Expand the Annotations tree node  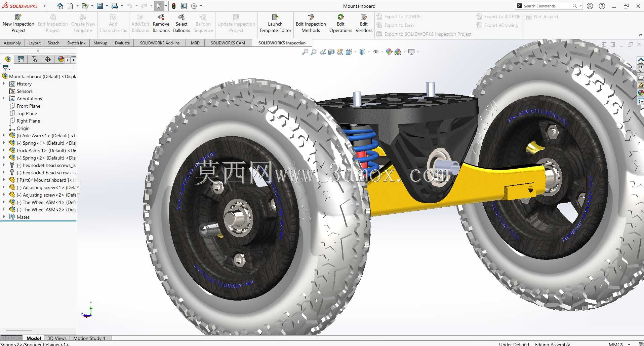(4, 99)
